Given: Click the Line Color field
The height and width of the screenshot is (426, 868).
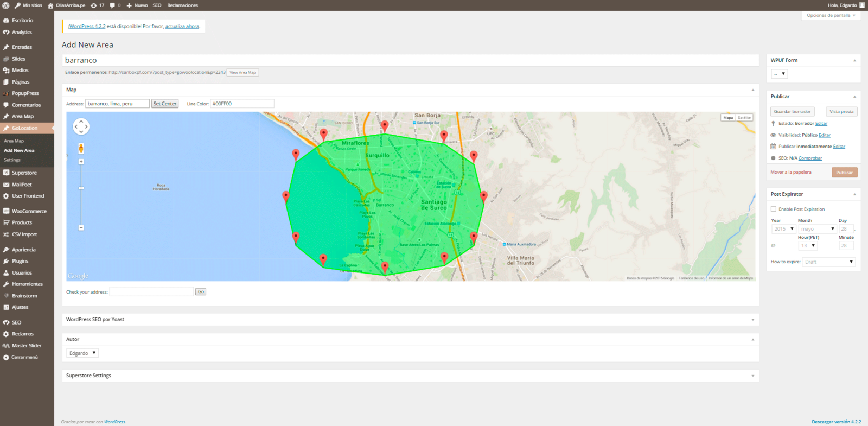Looking at the screenshot, I should pos(242,104).
